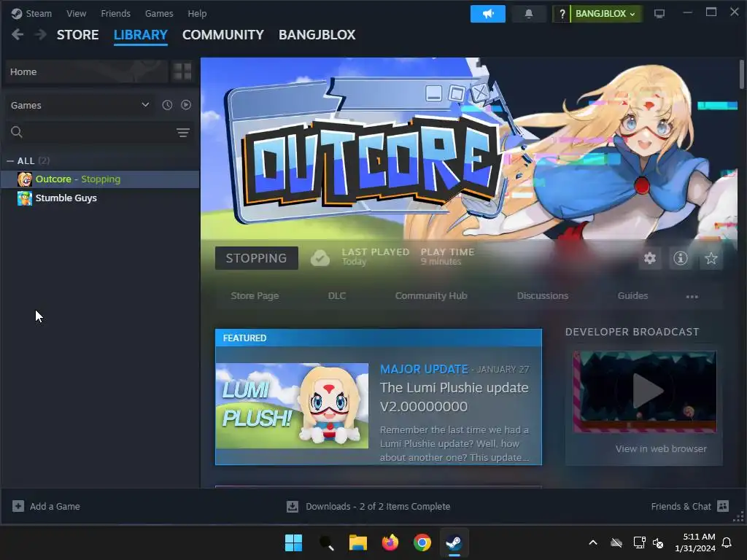Add Outcore to favorites star
The height and width of the screenshot is (560, 747).
click(x=711, y=258)
